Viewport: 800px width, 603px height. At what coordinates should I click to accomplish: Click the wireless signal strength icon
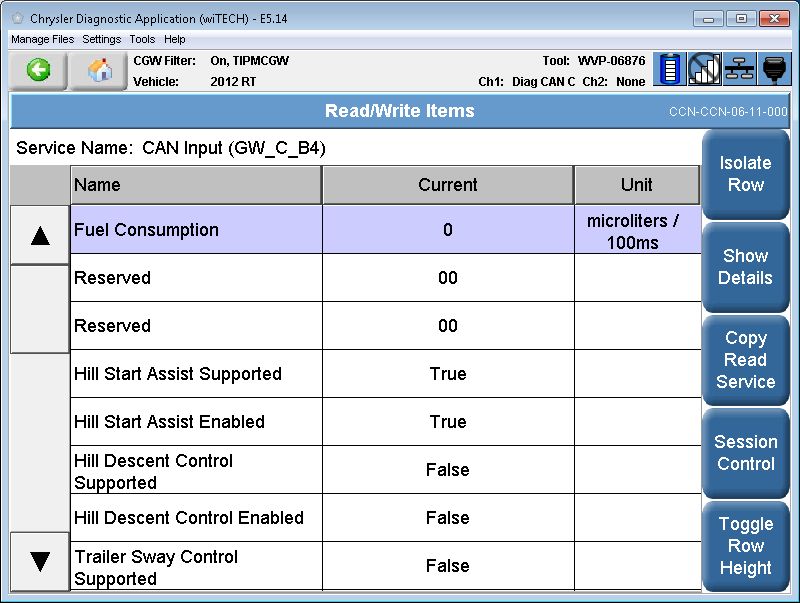click(704, 70)
